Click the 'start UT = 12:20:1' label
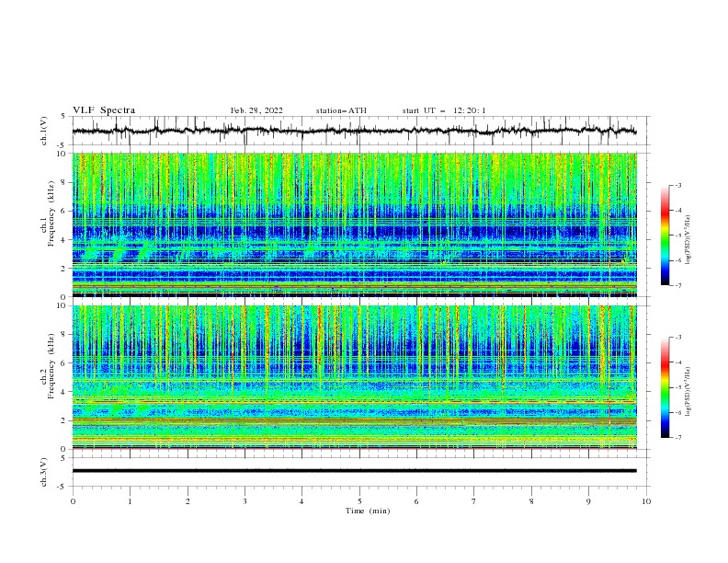This screenshot has width=728, height=563. 444,110
